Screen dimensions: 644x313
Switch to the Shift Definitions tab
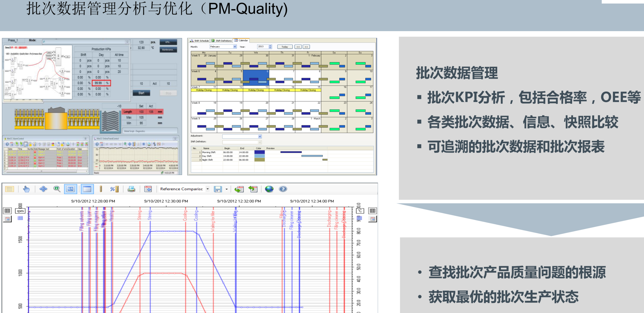[x=221, y=41]
